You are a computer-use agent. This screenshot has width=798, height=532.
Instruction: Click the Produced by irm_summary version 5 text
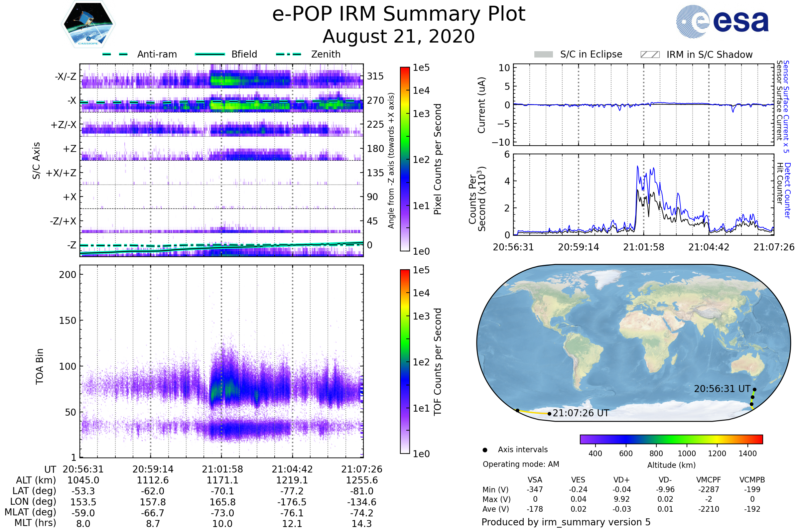click(566, 522)
